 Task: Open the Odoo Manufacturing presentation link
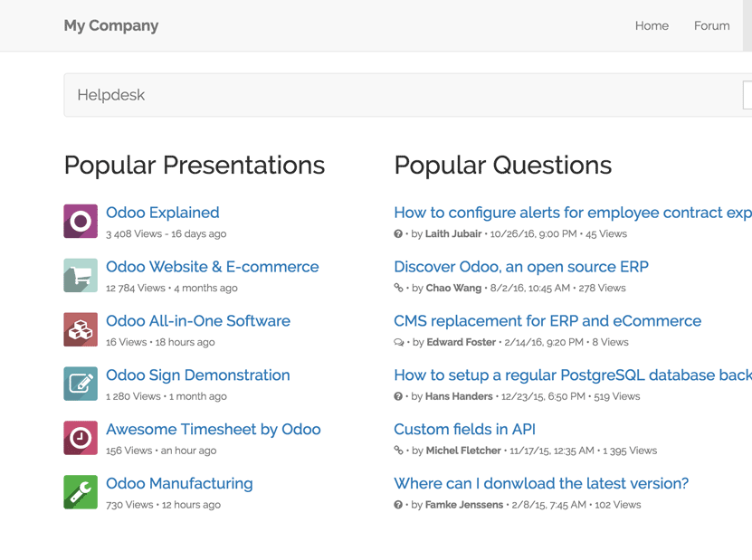pos(179,483)
